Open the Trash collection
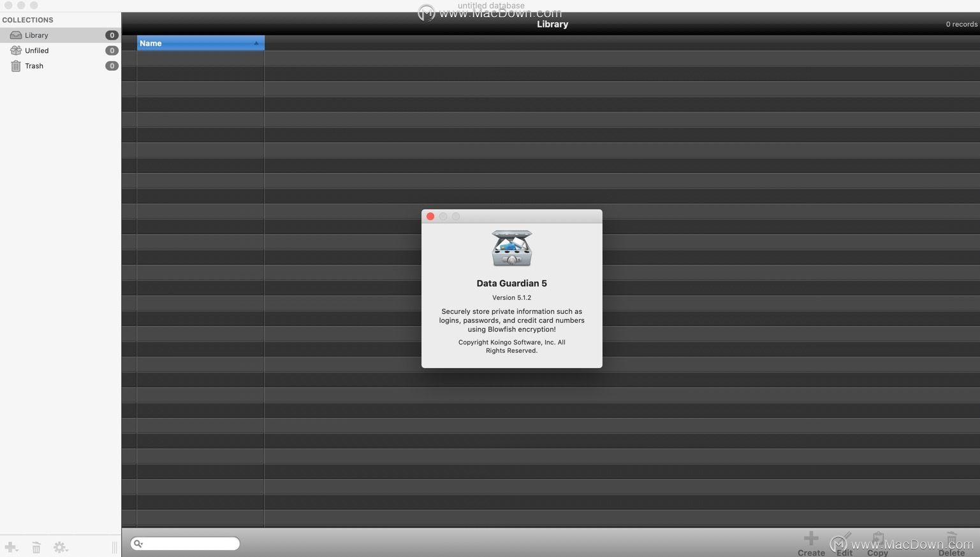This screenshot has width=980, height=557. click(x=60, y=66)
